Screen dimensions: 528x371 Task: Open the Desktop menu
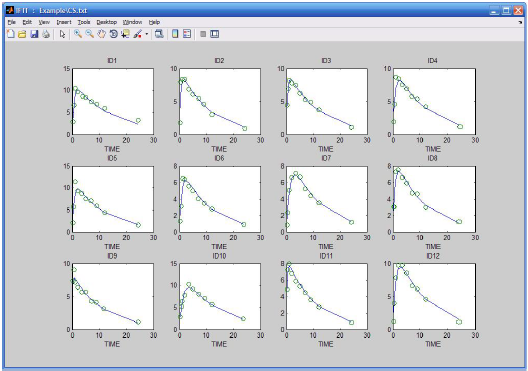(x=106, y=22)
